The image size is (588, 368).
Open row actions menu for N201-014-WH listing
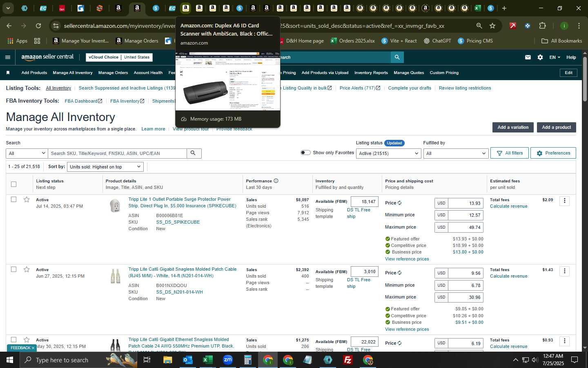(565, 271)
